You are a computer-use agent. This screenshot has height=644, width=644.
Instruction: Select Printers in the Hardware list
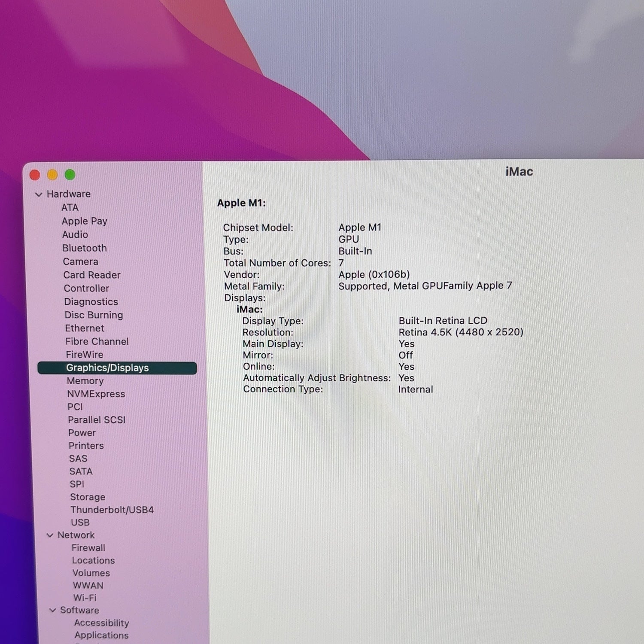(86, 446)
